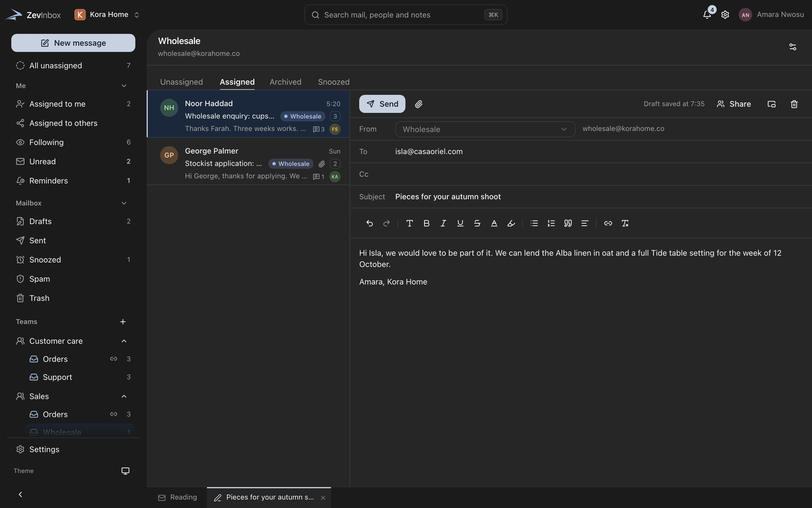Toggle numbered list
The width and height of the screenshot is (812, 508).
pos(551,224)
